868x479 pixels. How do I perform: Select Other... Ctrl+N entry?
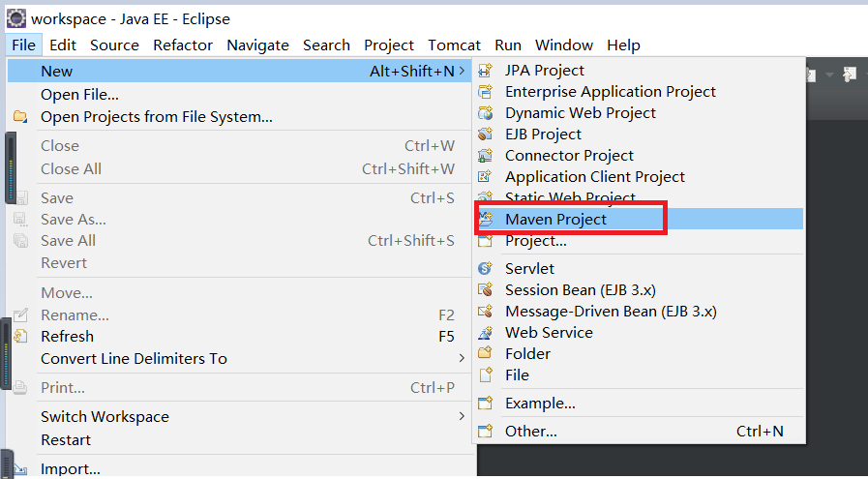pyautogui.click(x=639, y=431)
